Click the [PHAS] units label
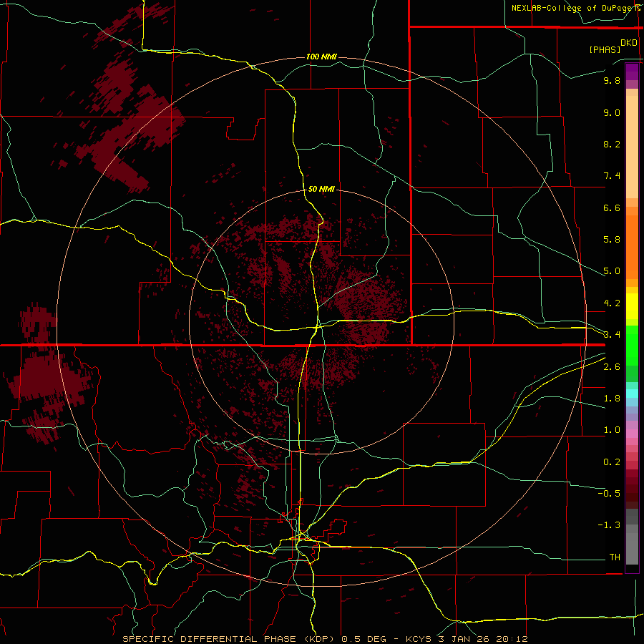Screen dimensions: 644x644 pyautogui.click(x=605, y=49)
